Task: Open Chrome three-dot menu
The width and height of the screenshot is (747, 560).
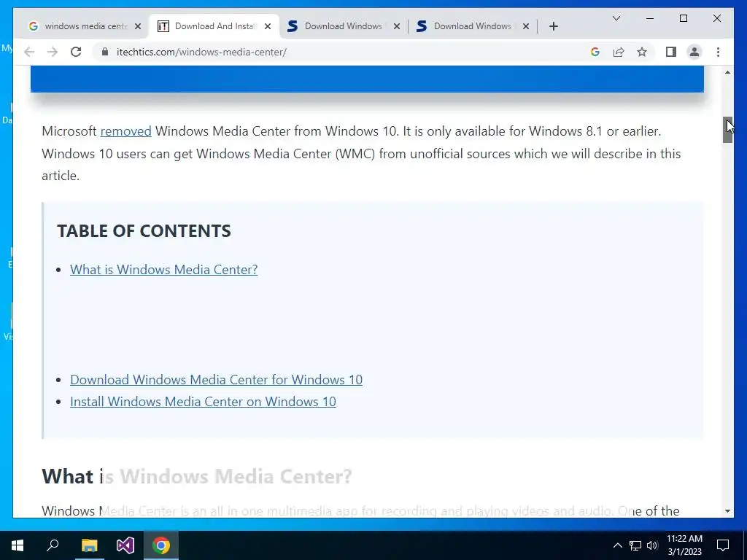Action: tap(718, 52)
